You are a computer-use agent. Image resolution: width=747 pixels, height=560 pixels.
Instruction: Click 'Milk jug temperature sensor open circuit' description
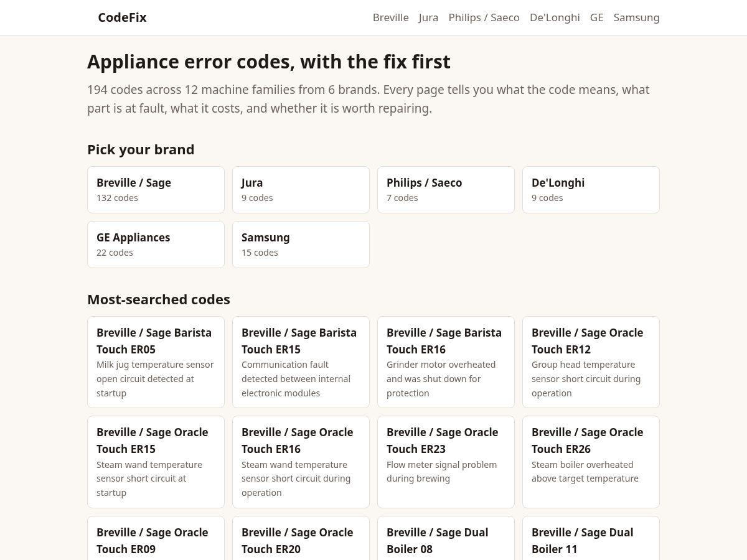pyautogui.click(x=155, y=379)
